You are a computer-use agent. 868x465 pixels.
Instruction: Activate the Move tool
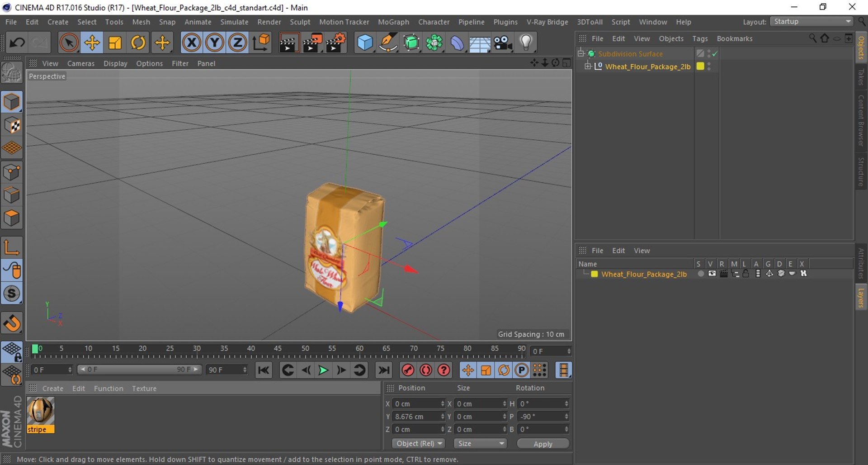pyautogui.click(x=92, y=43)
